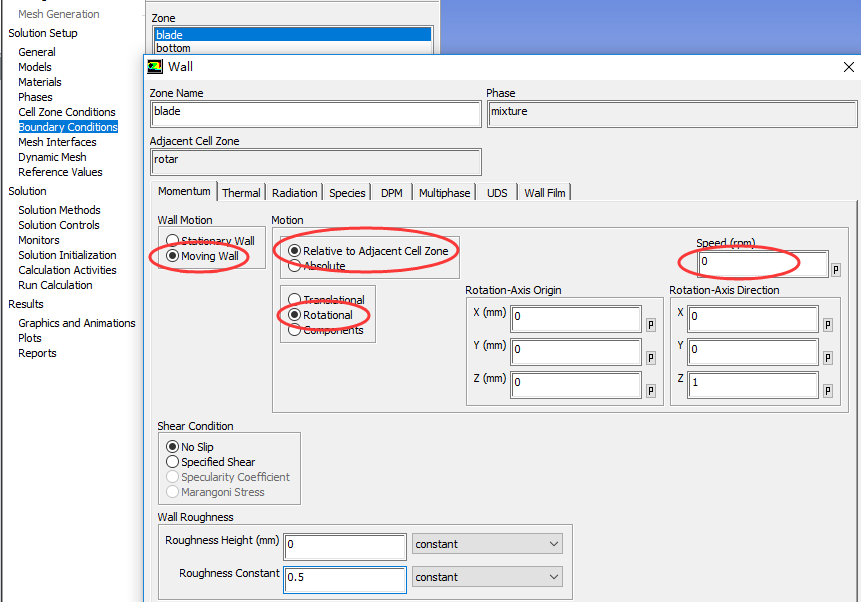Image resolution: width=861 pixels, height=602 pixels.
Task: Switch to the Radiation tab
Action: (294, 193)
